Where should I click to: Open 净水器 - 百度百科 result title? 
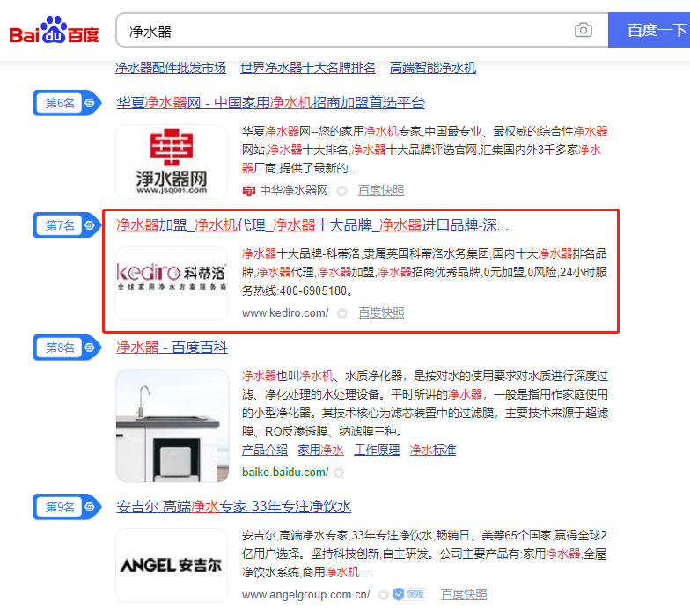[x=172, y=348]
